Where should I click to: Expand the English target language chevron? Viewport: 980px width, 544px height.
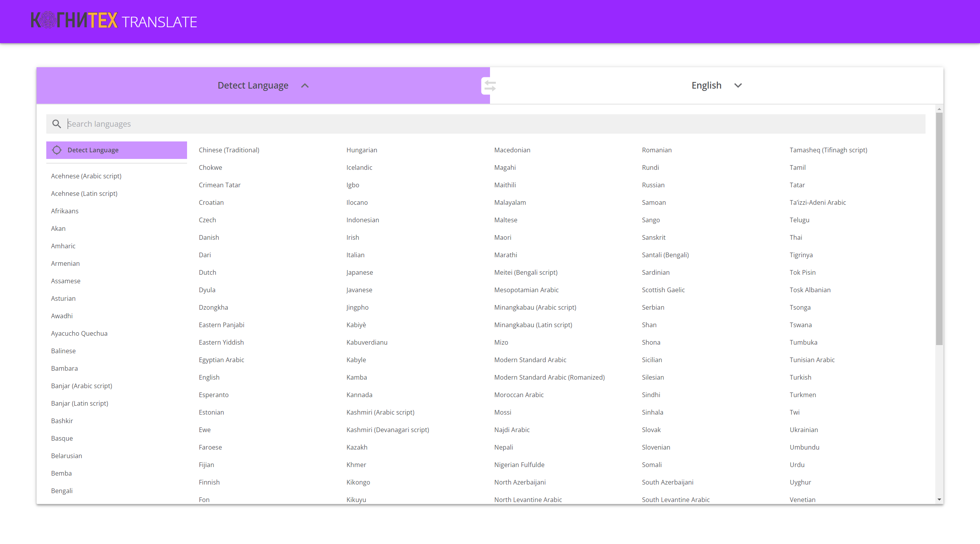[738, 85]
